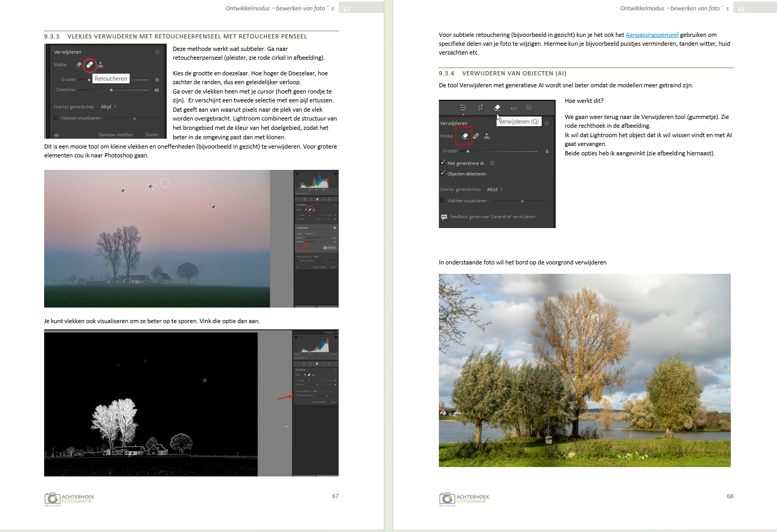Viewport: 777px width, 532px height.
Task: Open the Aanpassingspenseel hyperlink
Action: 652,35
